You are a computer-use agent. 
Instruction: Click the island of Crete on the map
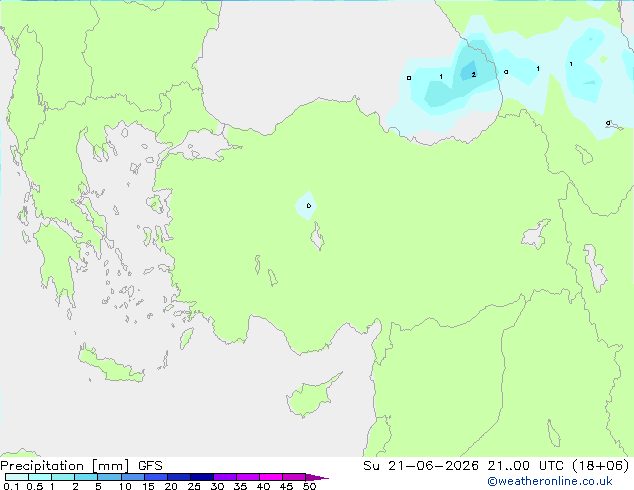pyautogui.click(x=110, y=366)
